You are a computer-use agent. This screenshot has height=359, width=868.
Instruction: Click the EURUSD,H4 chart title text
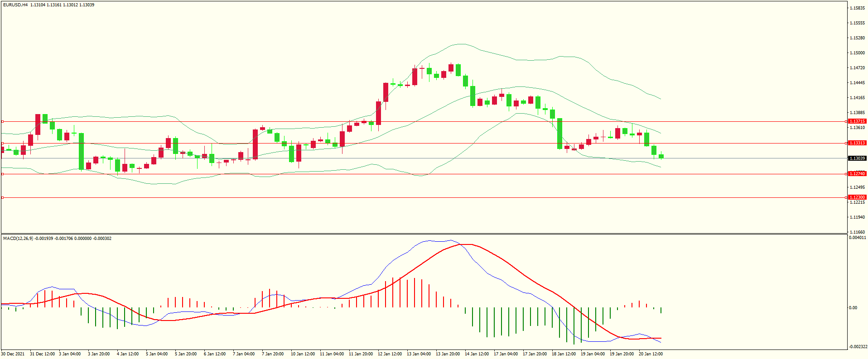[x=15, y=5]
